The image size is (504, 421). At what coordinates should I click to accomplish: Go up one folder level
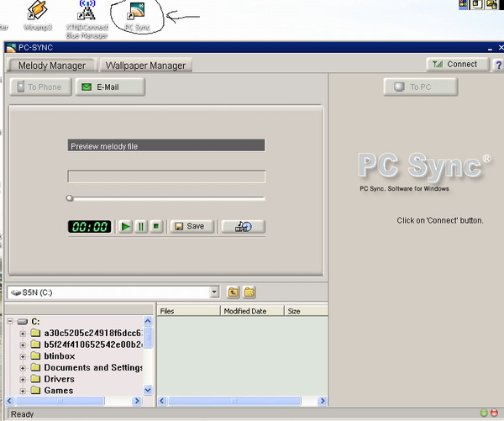click(233, 292)
